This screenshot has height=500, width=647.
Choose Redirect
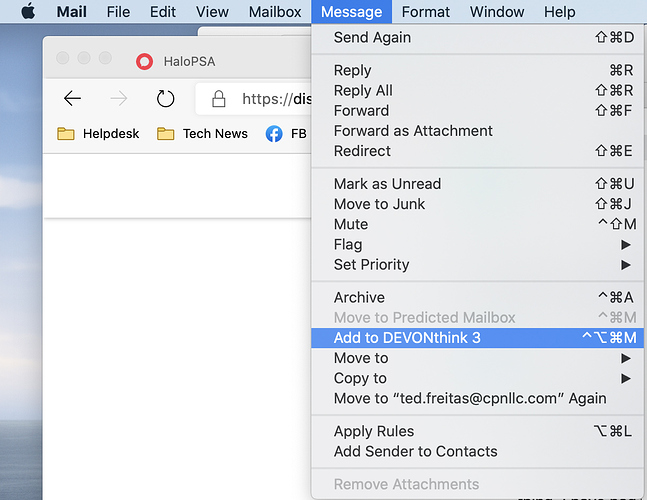477,151
